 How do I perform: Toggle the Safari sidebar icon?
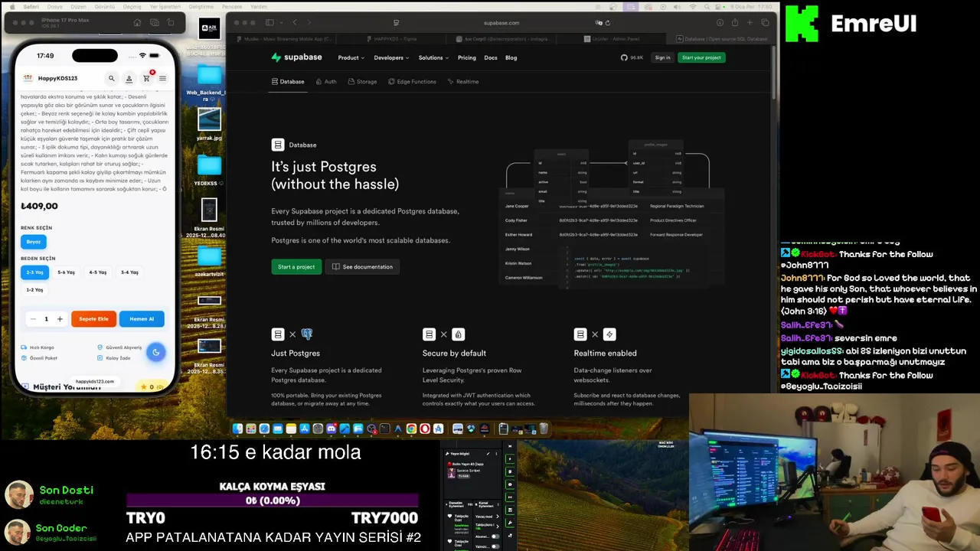point(270,23)
